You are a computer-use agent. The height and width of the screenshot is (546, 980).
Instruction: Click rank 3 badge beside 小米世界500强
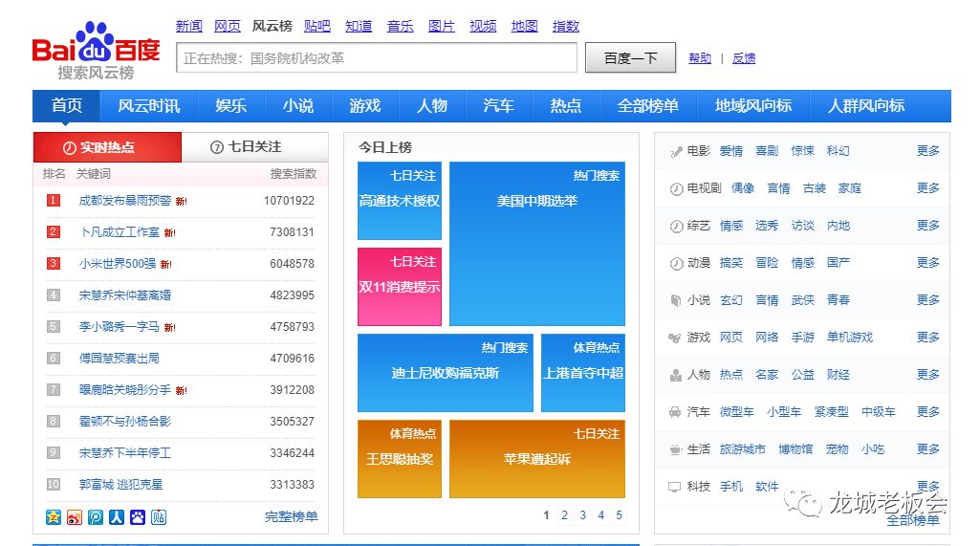pyautogui.click(x=54, y=263)
